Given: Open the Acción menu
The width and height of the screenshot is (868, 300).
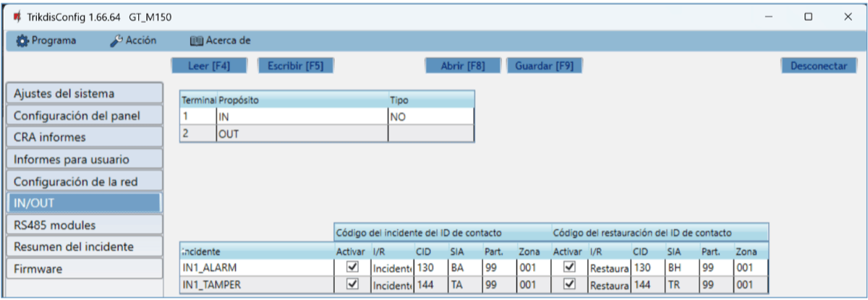Looking at the screenshot, I should 133,41.
